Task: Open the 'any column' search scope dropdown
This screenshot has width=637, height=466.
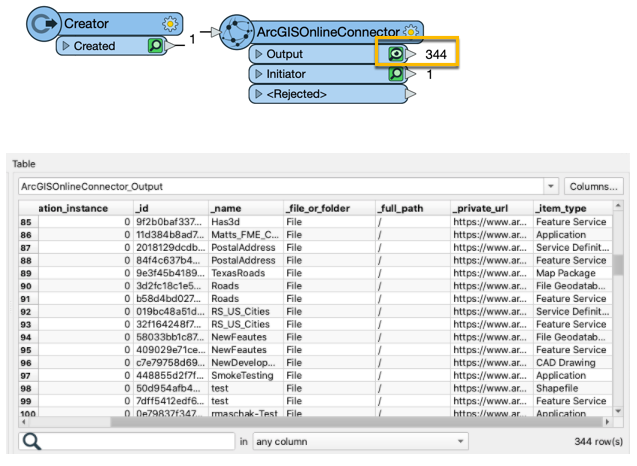Action: click(360, 442)
